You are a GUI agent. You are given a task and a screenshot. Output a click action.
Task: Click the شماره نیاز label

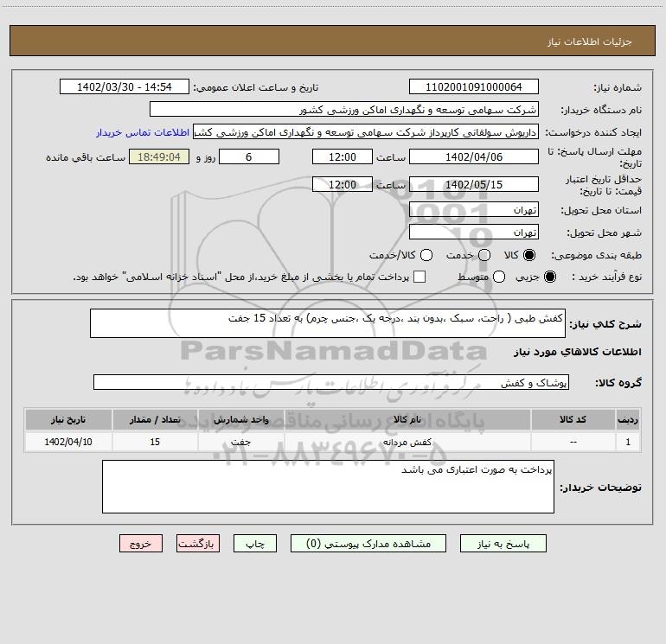pos(618,88)
